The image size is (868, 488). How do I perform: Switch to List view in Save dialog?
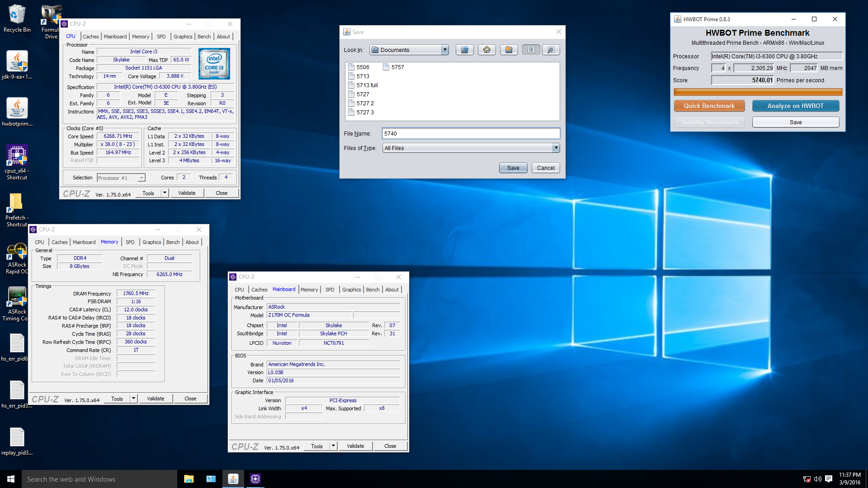click(x=531, y=50)
